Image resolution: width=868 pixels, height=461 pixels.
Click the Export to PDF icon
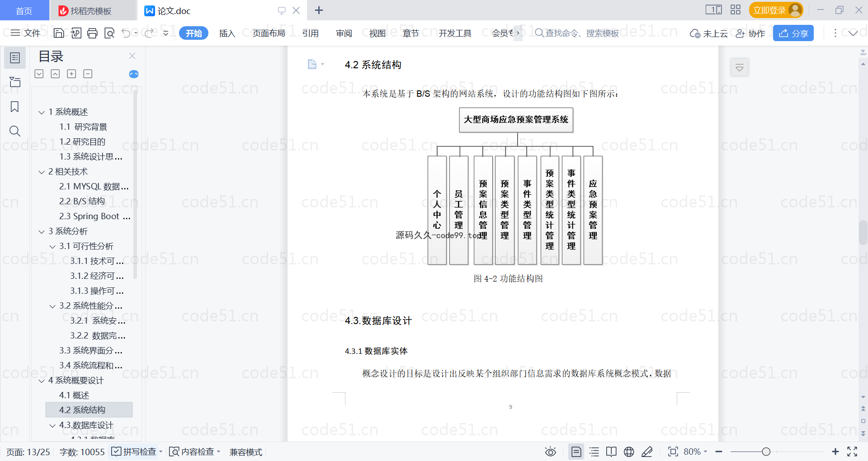pos(76,33)
